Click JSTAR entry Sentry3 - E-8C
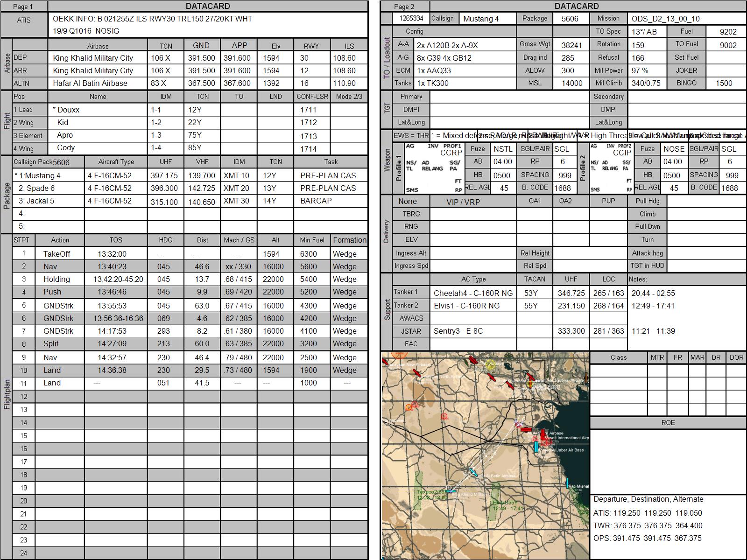Viewport: 747px width, 560px height. click(x=458, y=331)
